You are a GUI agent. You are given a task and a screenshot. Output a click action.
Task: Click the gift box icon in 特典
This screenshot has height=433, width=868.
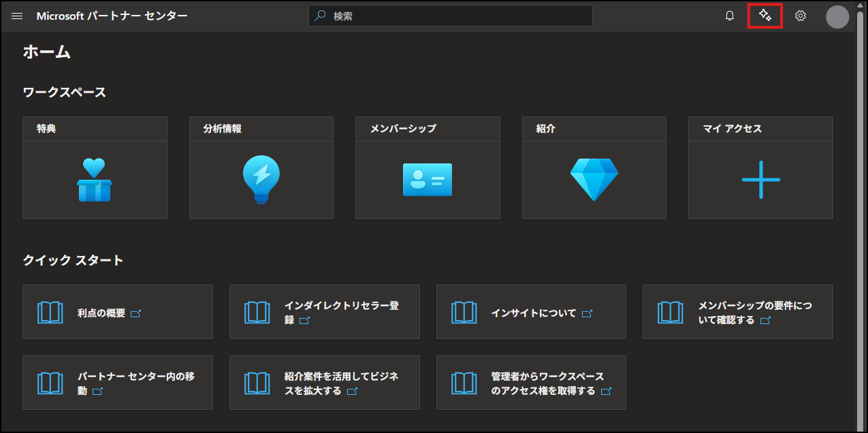tap(95, 180)
